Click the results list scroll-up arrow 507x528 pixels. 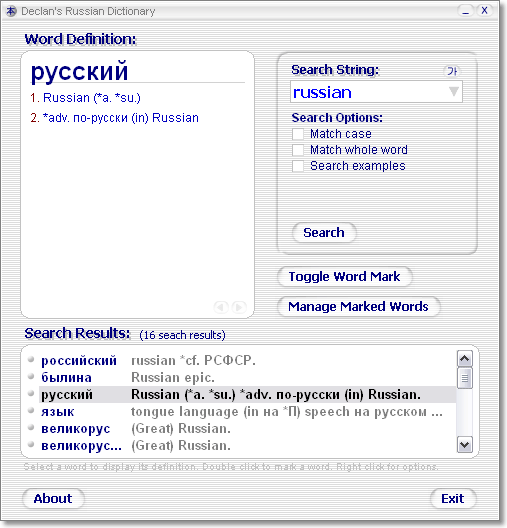[x=465, y=359]
